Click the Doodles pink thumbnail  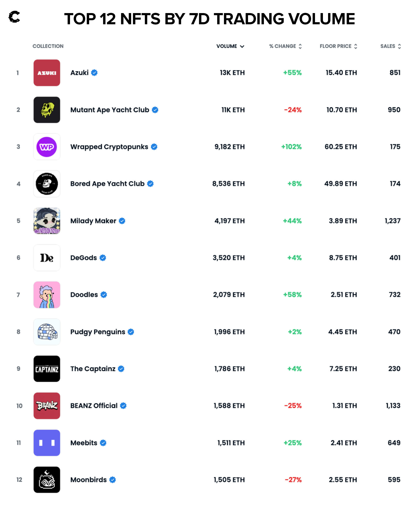click(x=47, y=295)
